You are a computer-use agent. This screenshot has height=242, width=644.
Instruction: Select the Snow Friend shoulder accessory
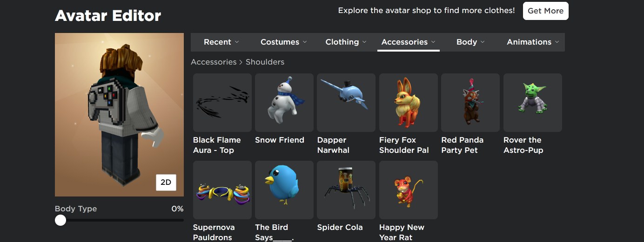[284, 103]
